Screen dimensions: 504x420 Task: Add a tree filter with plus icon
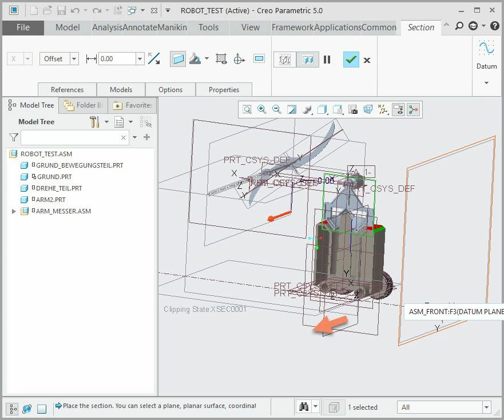tap(147, 137)
